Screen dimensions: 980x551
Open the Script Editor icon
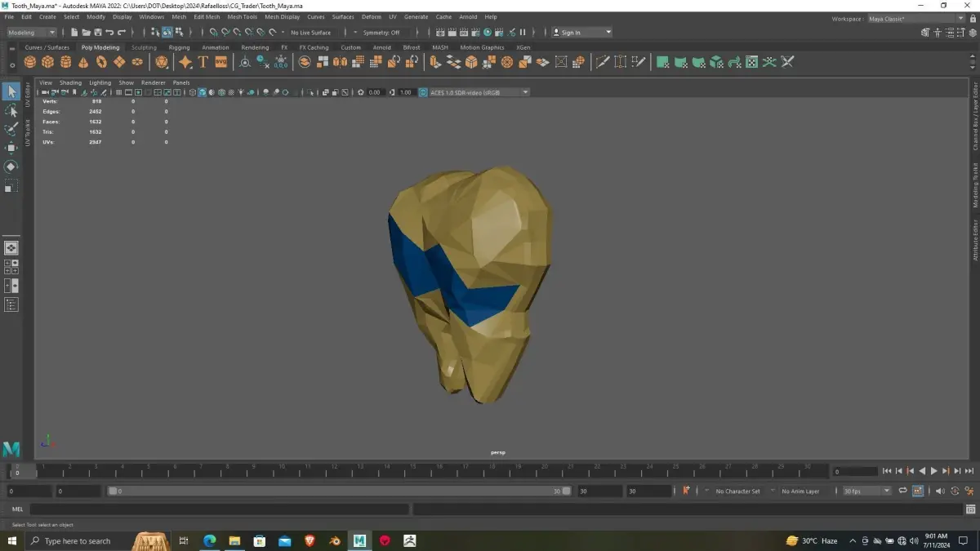(x=970, y=509)
